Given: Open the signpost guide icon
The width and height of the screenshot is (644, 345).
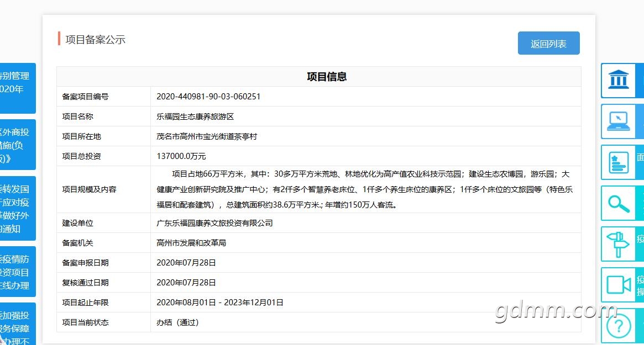Looking at the screenshot, I should click(619, 244).
